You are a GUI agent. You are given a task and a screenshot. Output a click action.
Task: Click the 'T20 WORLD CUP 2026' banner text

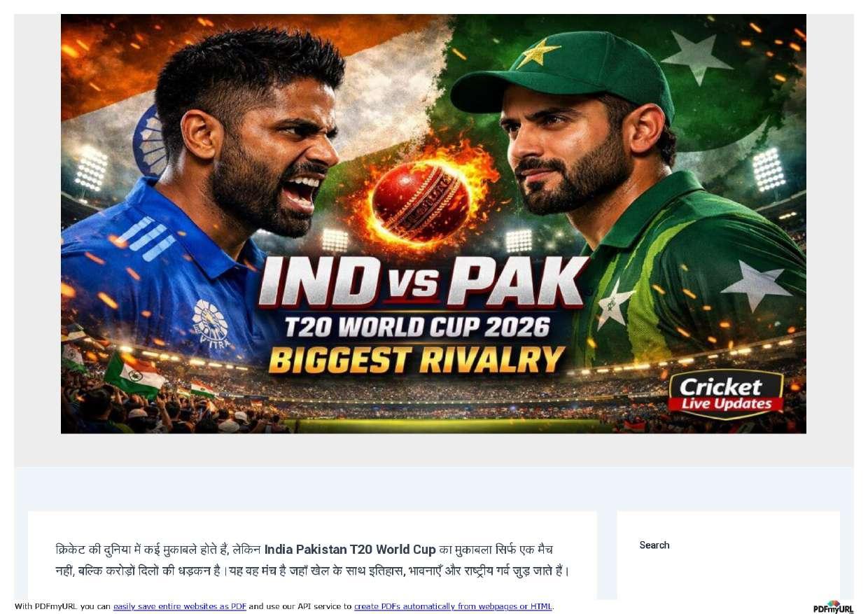[416, 328]
